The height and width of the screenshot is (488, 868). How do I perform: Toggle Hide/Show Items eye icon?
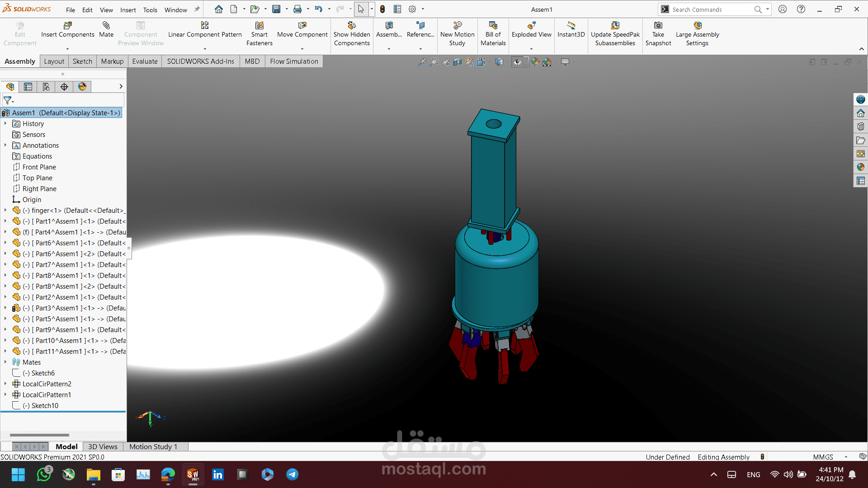[x=517, y=62]
